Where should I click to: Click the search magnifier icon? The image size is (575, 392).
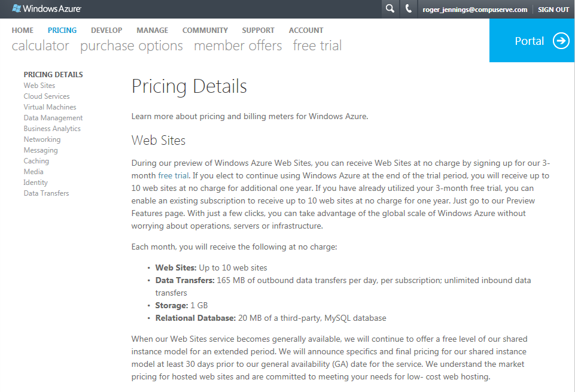[x=390, y=9]
